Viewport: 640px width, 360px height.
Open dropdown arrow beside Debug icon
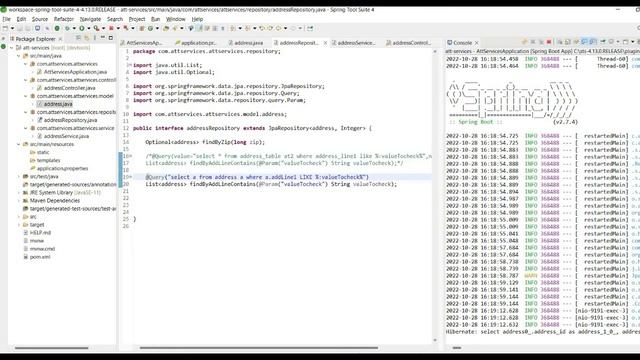[x=74, y=28]
